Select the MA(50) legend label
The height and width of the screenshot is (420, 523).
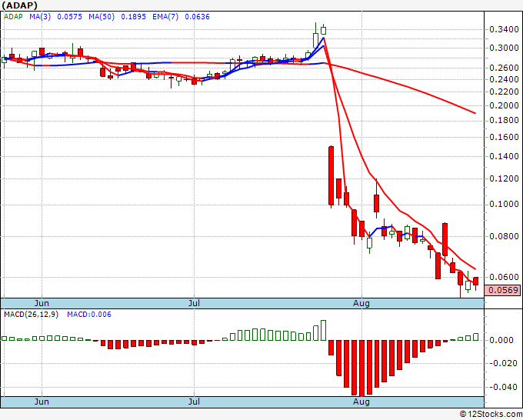coord(102,16)
